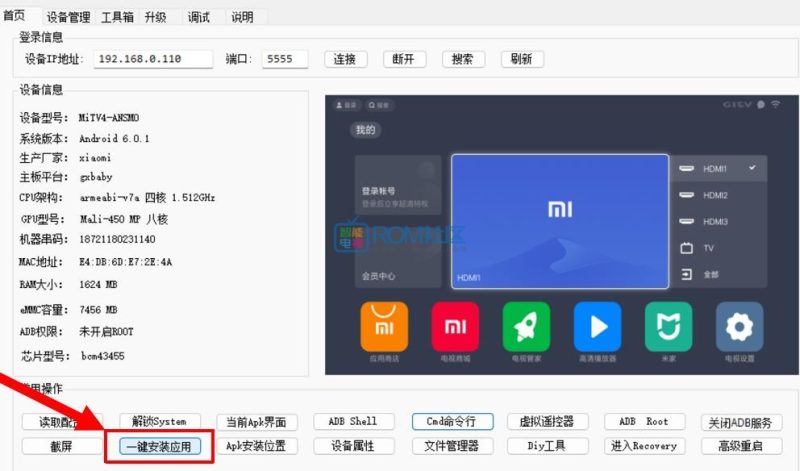Click the 主板平台 gxbaby value
Viewport: 800px width, 471px height.
(96, 177)
